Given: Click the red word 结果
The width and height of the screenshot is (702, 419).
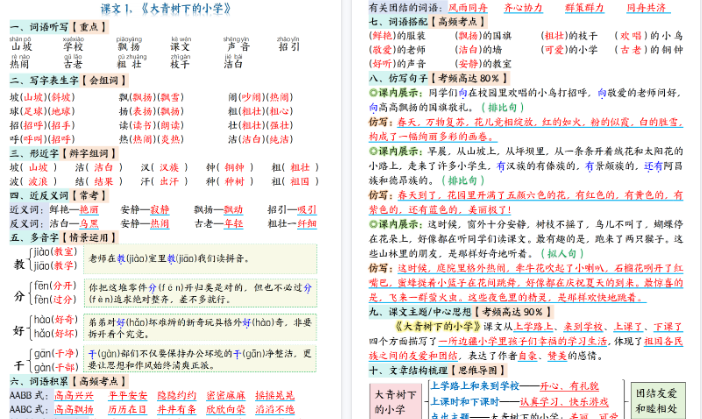Looking at the screenshot, I should click(x=103, y=181).
